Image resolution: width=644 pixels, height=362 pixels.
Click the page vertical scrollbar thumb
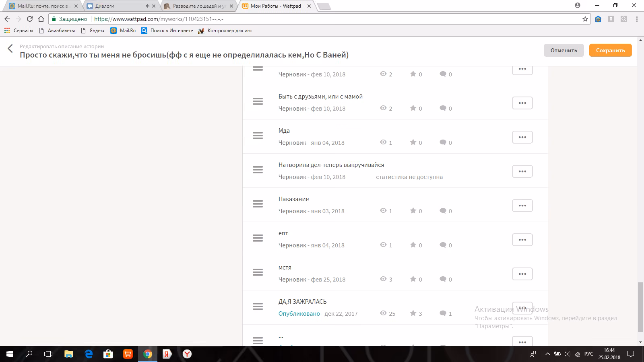(640, 307)
